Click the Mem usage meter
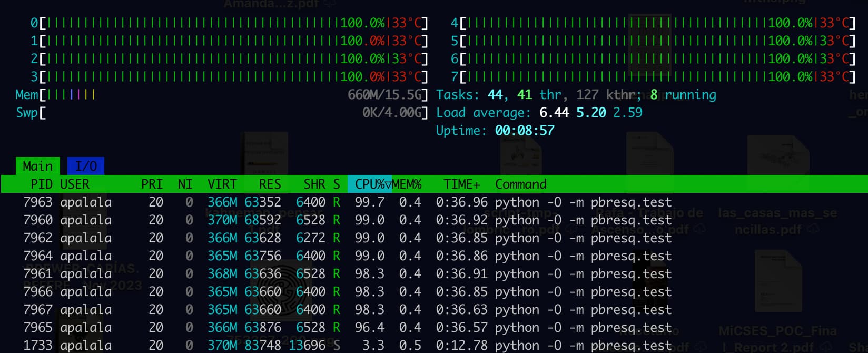 [x=222, y=95]
